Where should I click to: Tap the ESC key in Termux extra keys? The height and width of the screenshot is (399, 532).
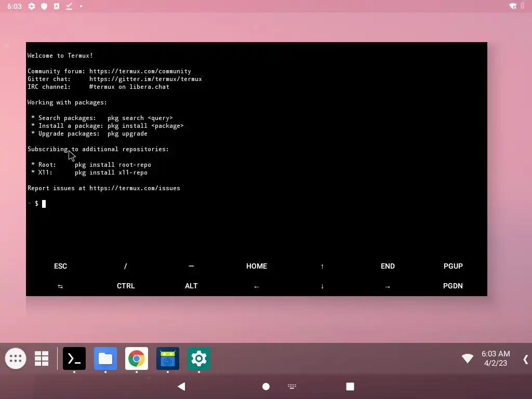coord(60,266)
